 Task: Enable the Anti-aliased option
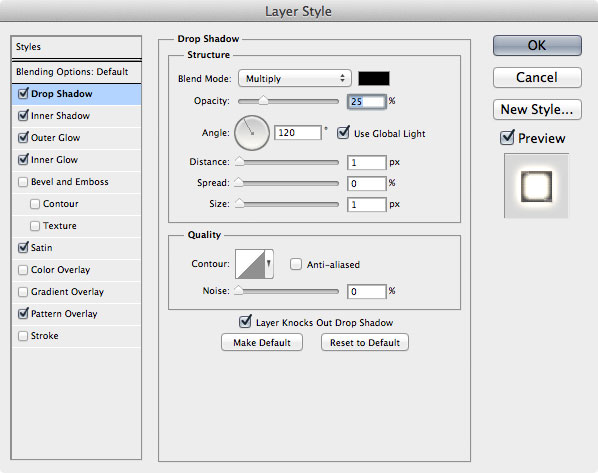coord(296,264)
